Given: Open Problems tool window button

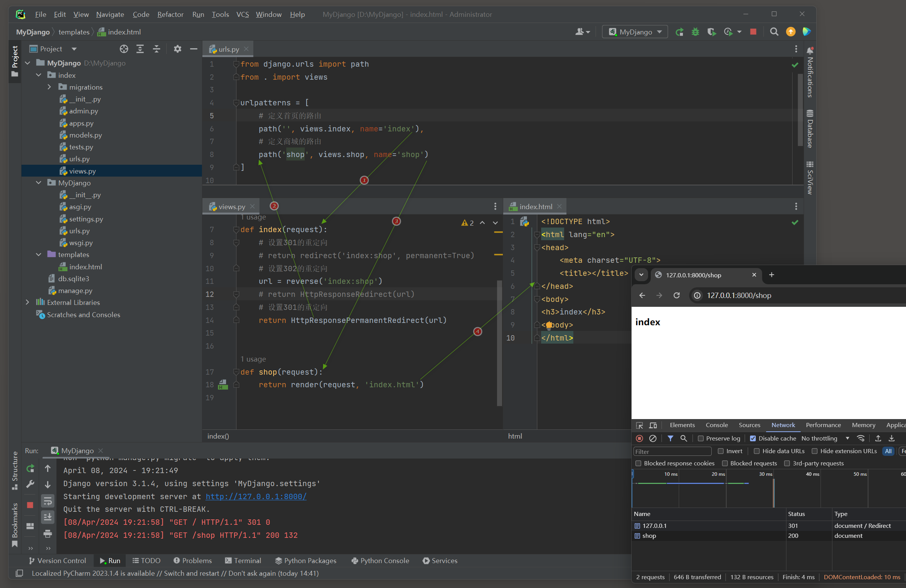Looking at the screenshot, I should pyautogui.click(x=192, y=560).
